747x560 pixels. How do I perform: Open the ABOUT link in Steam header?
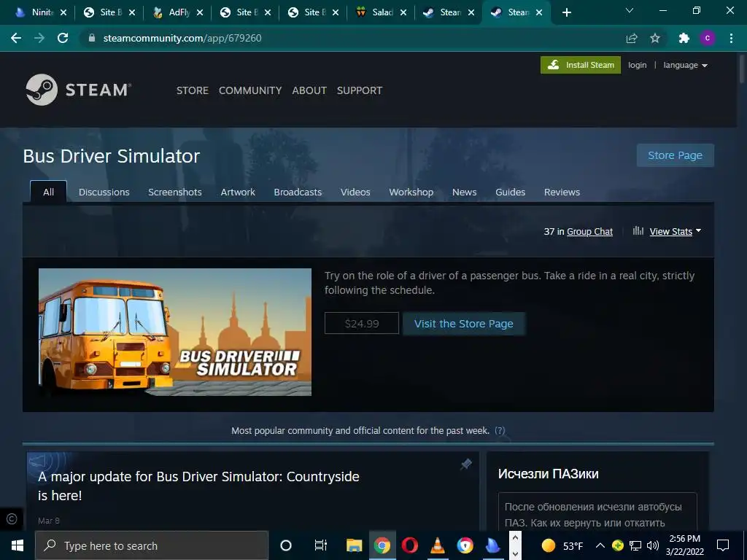coord(309,90)
